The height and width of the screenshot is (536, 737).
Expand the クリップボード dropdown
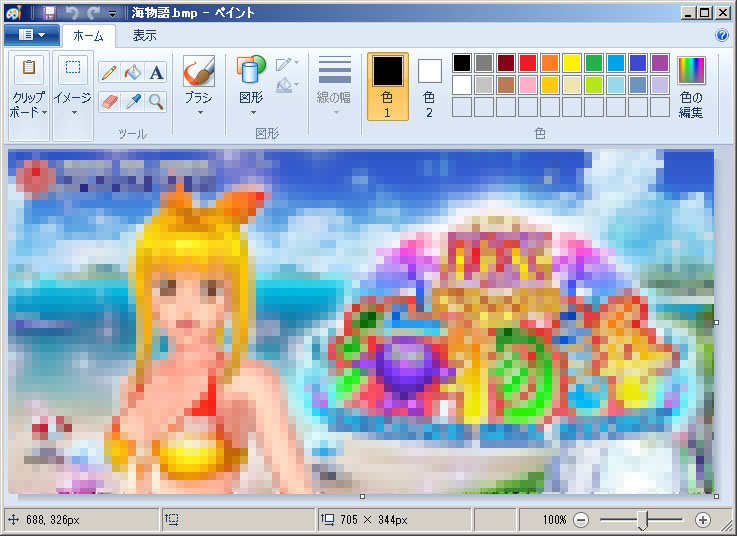(x=45, y=112)
